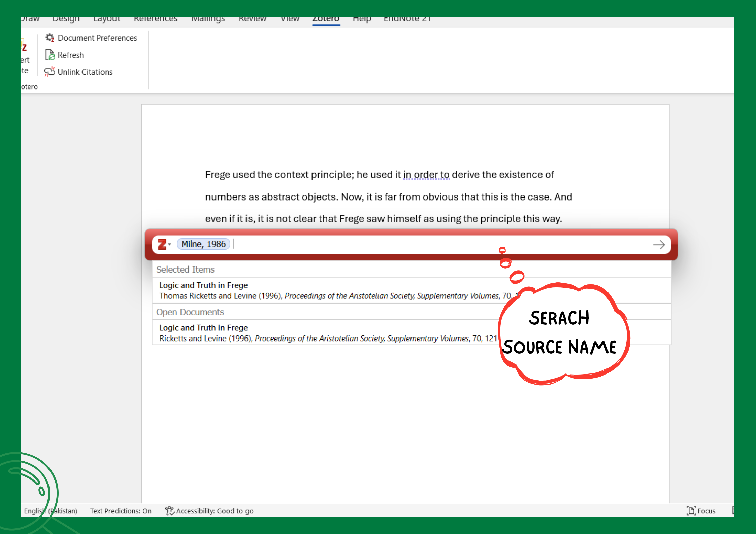Click Text Predictions: On in status bar
This screenshot has height=534, width=756.
pyautogui.click(x=121, y=511)
